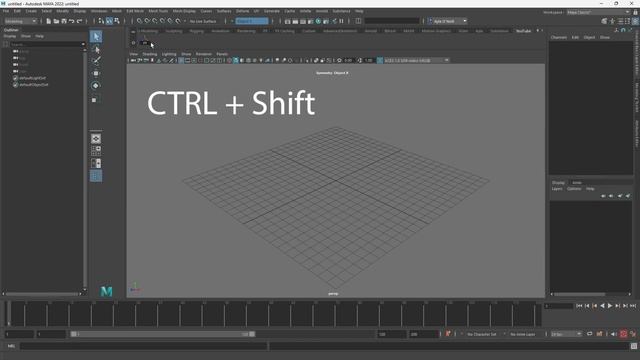Open the Modeling menu set dropdown
640x360 pixels.
[x=20, y=21]
